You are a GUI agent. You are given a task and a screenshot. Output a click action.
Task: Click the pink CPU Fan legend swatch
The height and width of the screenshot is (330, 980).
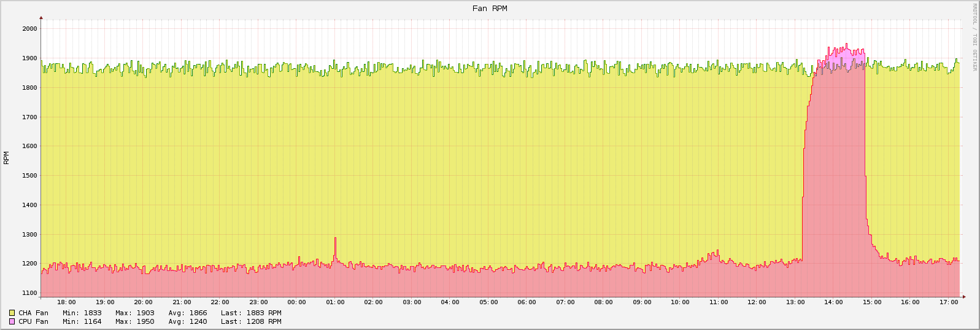pos(12,321)
